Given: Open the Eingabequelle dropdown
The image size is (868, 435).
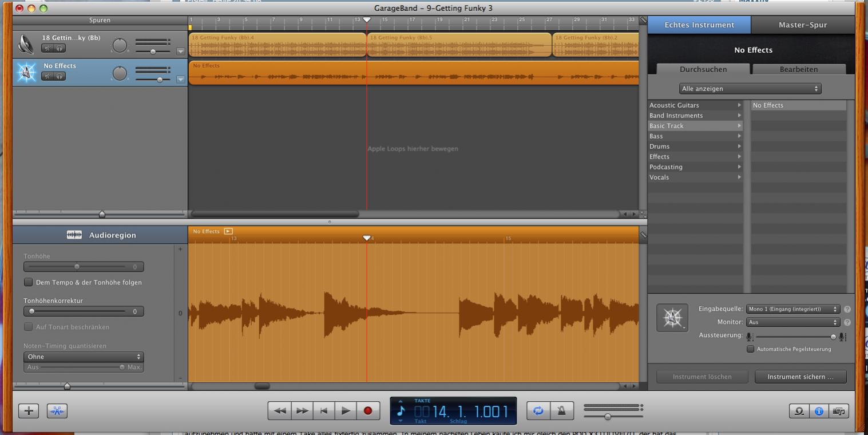Looking at the screenshot, I should (x=792, y=309).
